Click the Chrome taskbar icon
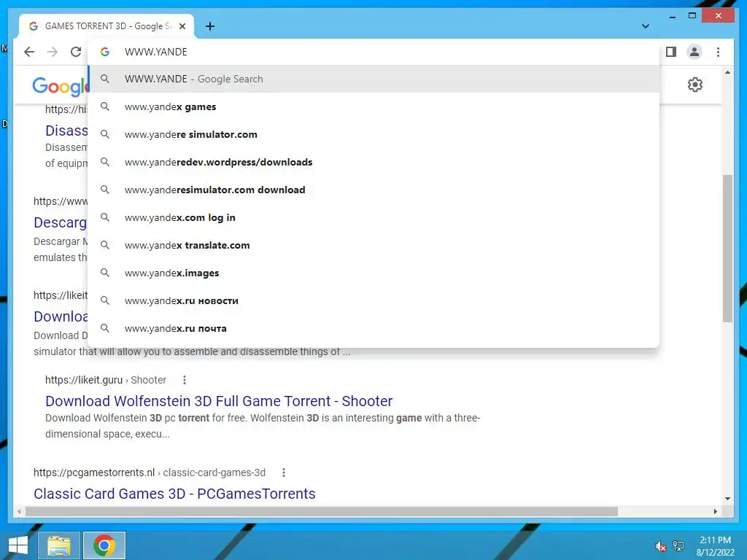 [x=104, y=545]
